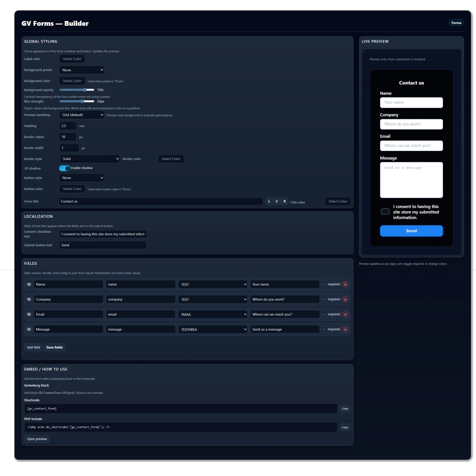
Task: Remove the Email field with the red X
Action: (345, 315)
